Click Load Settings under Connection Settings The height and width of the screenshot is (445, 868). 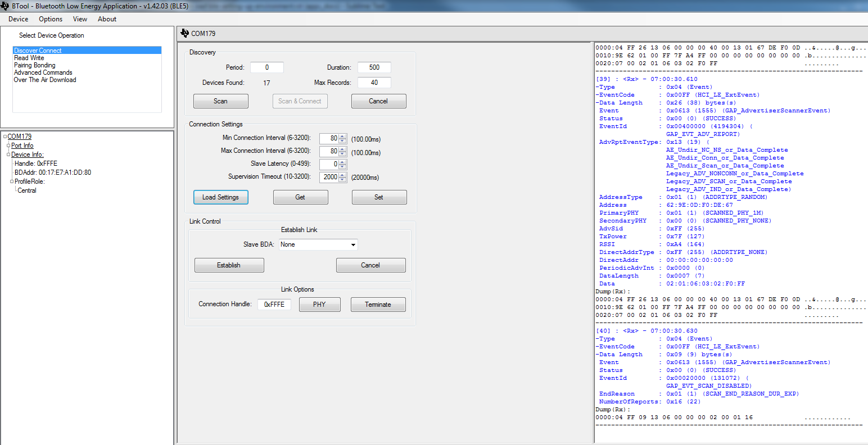click(x=220, y=197)
